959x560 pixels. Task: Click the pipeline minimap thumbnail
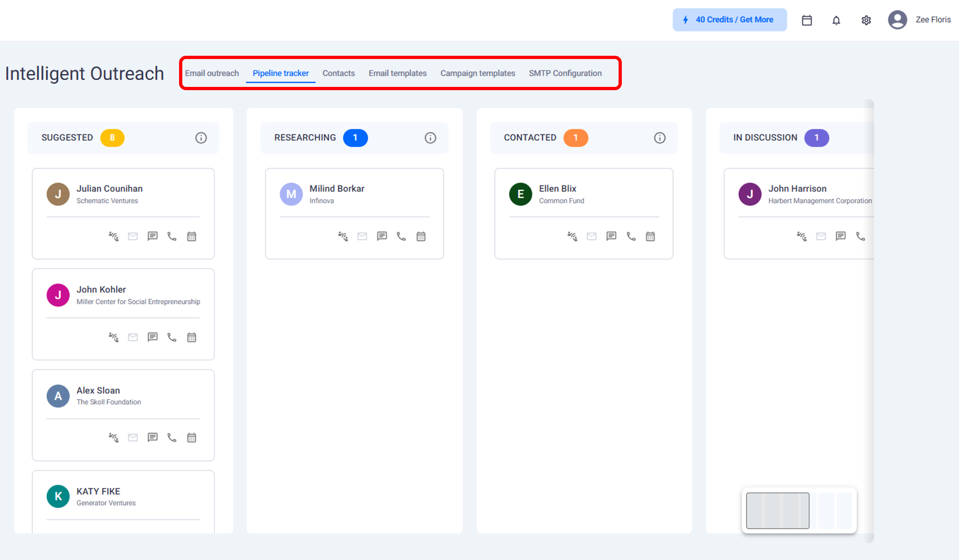pyautogui.click(x=799, y=510)
